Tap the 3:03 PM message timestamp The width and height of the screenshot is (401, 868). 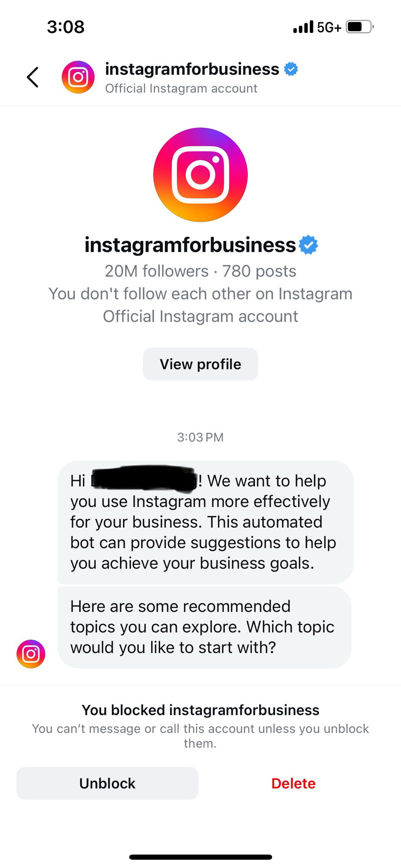(x=200, y=437)
